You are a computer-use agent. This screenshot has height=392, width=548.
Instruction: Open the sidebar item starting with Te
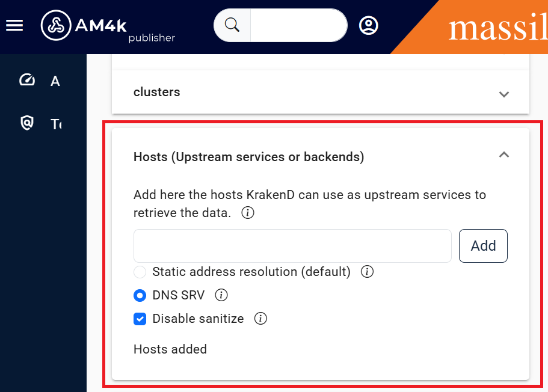pyautogui.click(x=55, y=123)
